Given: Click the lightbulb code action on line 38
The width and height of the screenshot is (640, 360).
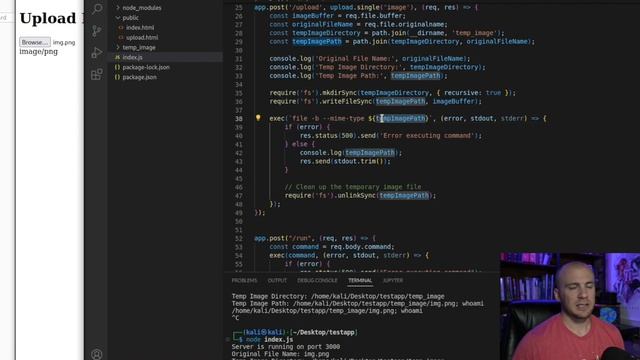Looking at the screenshot, I should click(258, 118).
